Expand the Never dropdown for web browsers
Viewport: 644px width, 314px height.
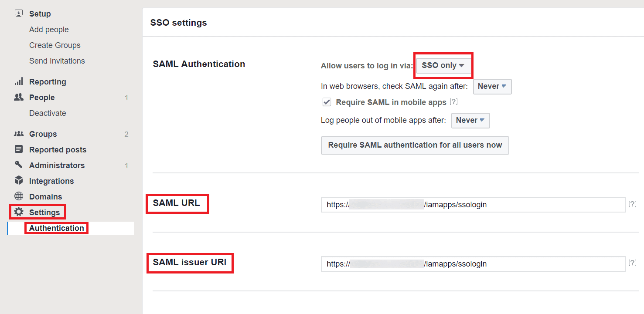point(492,86)
